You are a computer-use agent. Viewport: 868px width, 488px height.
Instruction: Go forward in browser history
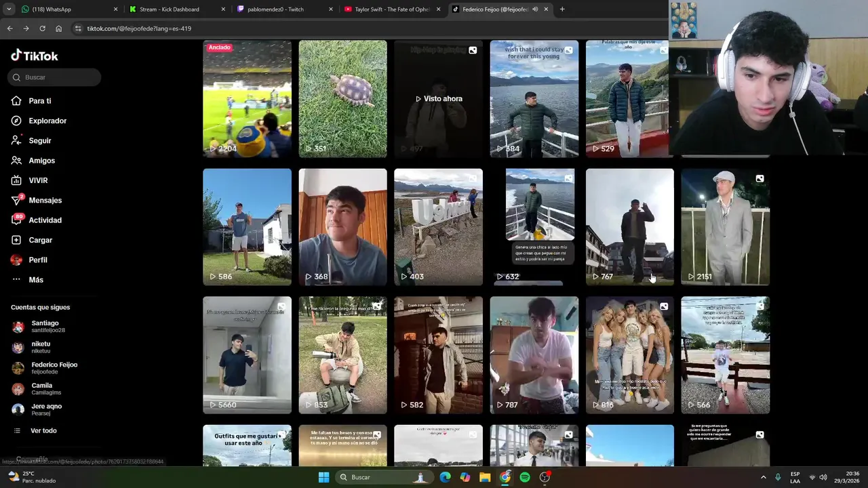pyautogui.click(x=26, y=28)
